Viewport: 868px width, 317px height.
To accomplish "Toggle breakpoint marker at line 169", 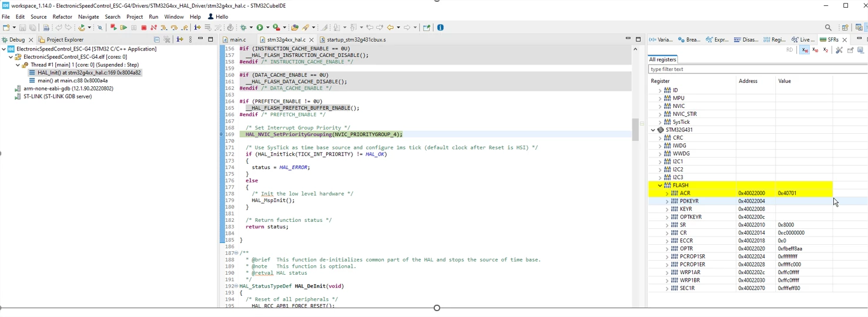I will (x=222, y=134).
